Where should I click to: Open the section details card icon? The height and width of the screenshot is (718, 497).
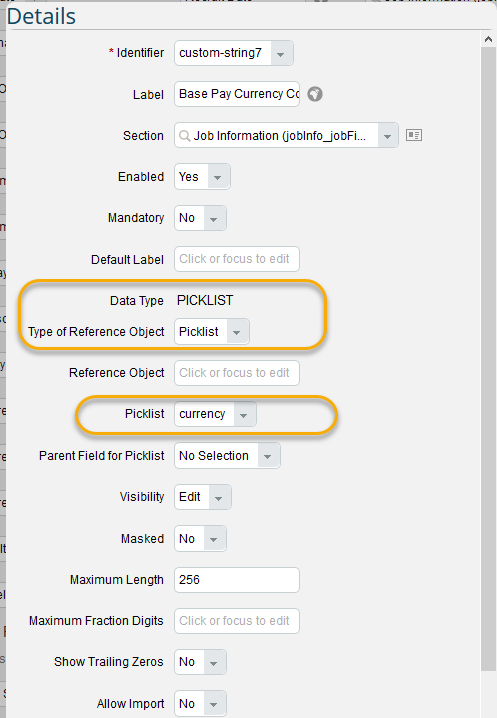[x=414, y=135]
